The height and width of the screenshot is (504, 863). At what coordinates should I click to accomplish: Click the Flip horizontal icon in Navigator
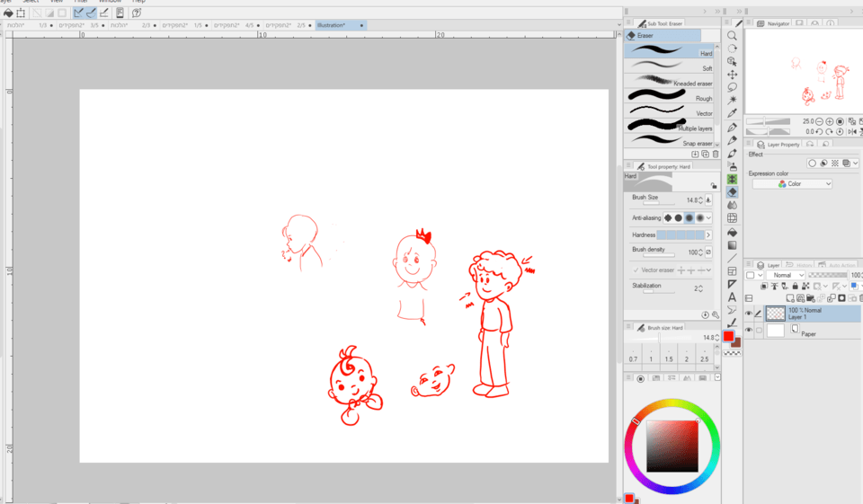click(852, 131)
